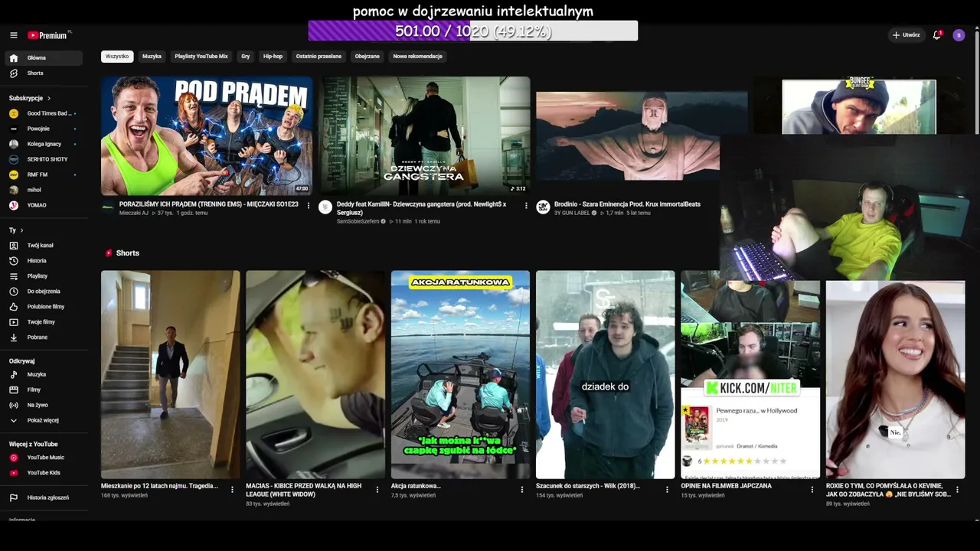This screenshot has height=551, width=980.
Task: Expand sidebar with Pokaż więcej
Action: point(44,421)
